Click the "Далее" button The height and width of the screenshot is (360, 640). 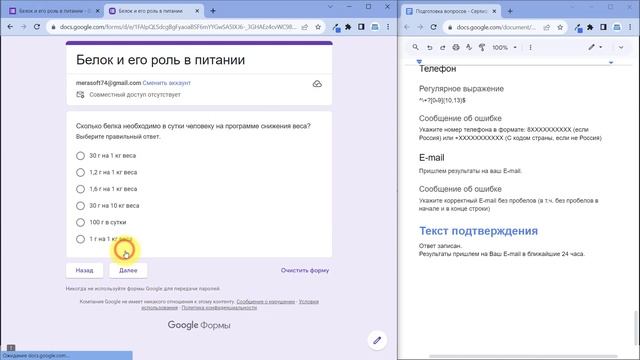[x=128, y=270]
